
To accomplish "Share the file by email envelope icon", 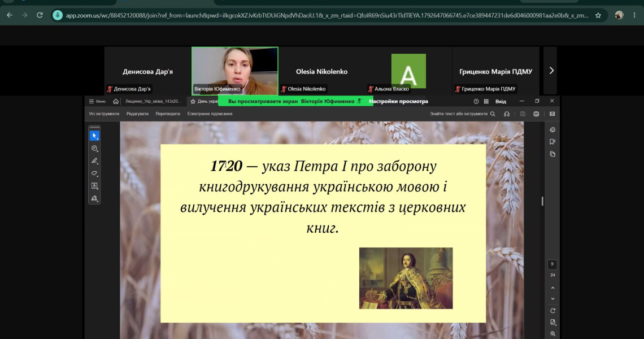I will [552, 114].
